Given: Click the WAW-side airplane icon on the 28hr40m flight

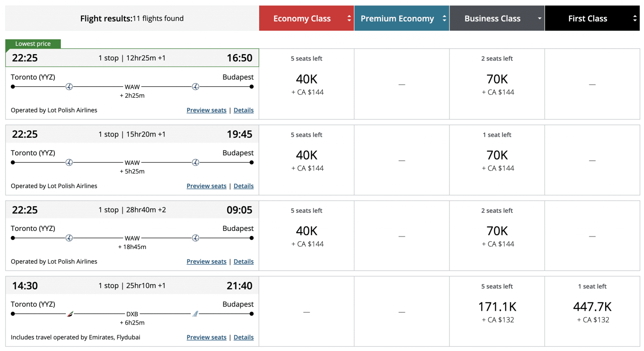Looking at the screenshot, I should click(x=69, y=238).
